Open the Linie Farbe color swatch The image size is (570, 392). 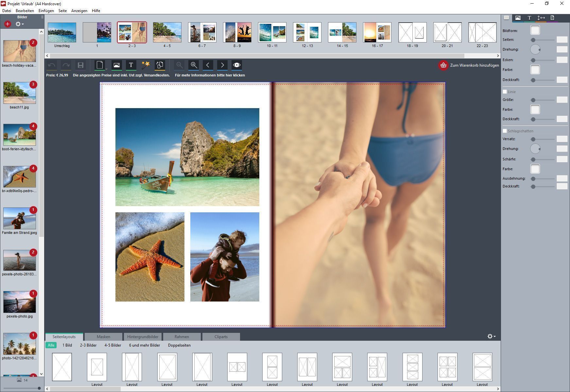tap(535, 109)
